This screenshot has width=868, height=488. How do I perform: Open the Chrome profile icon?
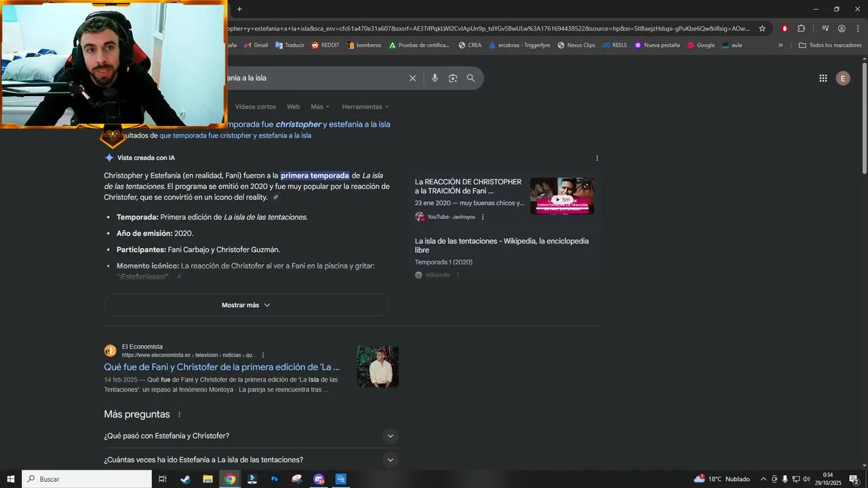point(842,28)
